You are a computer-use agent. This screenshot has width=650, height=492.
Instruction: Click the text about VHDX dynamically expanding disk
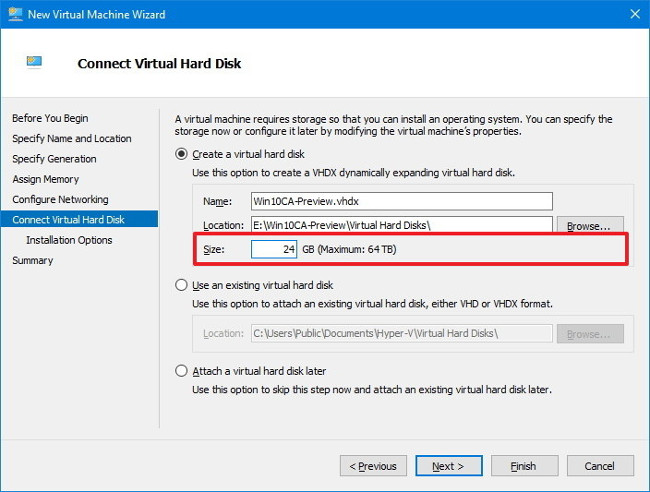click(x=353, y=172)
